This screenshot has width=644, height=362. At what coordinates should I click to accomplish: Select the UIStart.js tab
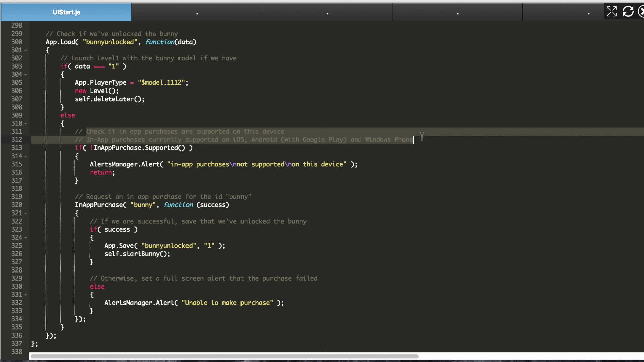point(66,12)
